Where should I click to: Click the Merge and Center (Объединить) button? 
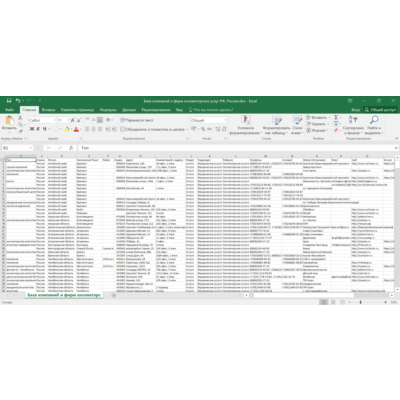(x=154, y=129)
